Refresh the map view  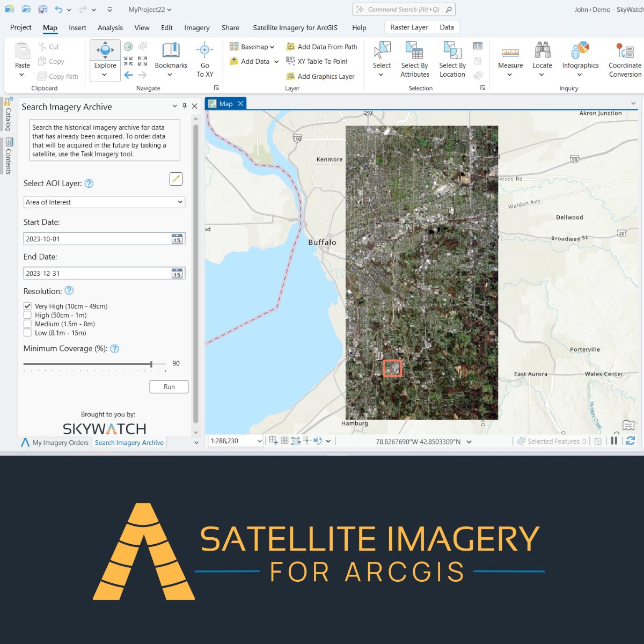tap(631, 441)
